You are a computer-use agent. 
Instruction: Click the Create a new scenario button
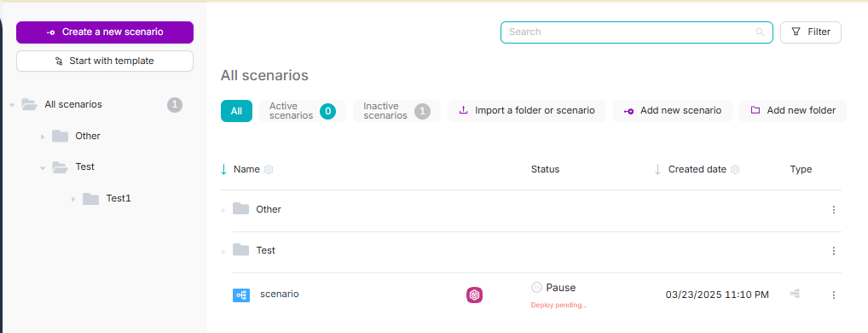[105, 32]
